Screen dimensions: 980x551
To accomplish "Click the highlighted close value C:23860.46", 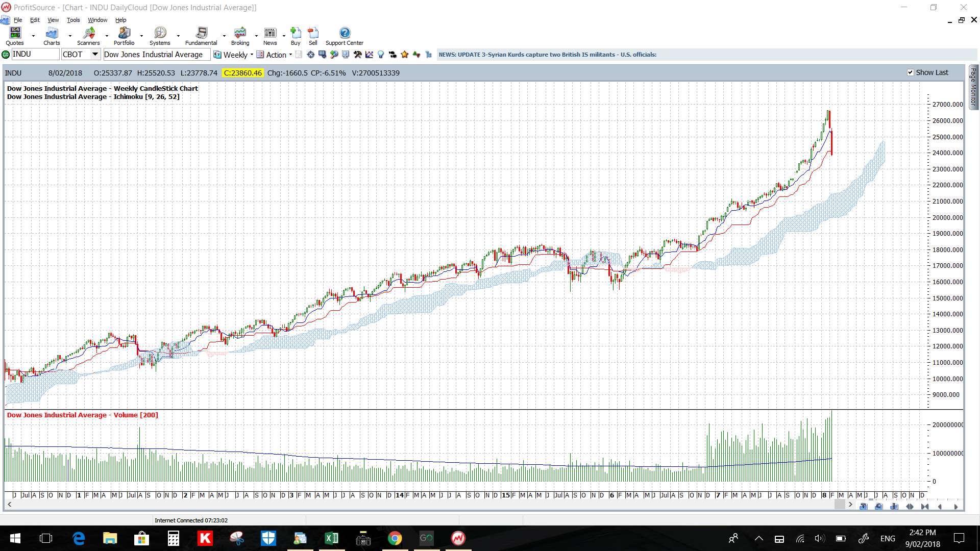I will pyautogui.click(x=243, y=73).
